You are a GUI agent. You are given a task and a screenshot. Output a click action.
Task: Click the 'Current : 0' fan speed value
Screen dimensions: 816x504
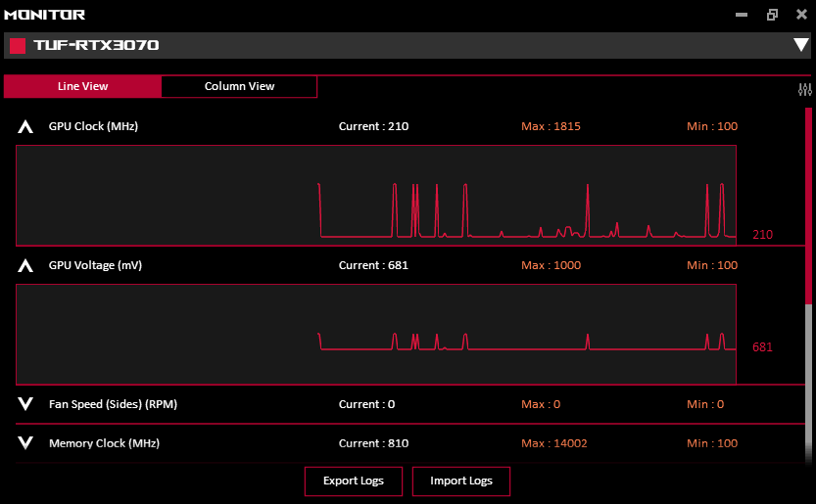(x=367, y=404)
